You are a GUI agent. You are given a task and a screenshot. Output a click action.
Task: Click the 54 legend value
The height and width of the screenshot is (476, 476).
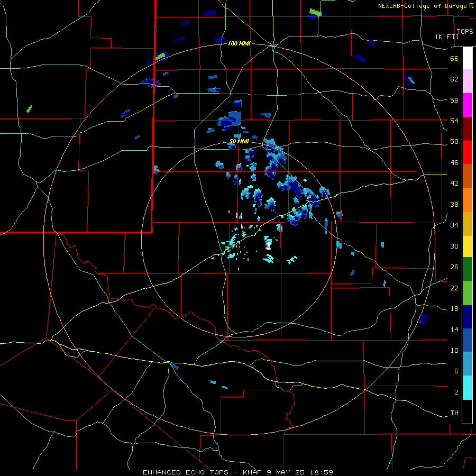[454, 121]
